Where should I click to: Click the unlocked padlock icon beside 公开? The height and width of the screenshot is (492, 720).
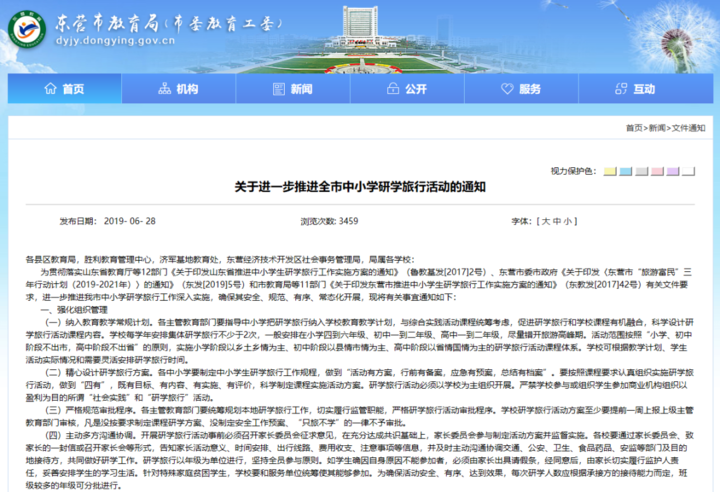[x=393, y=88]
